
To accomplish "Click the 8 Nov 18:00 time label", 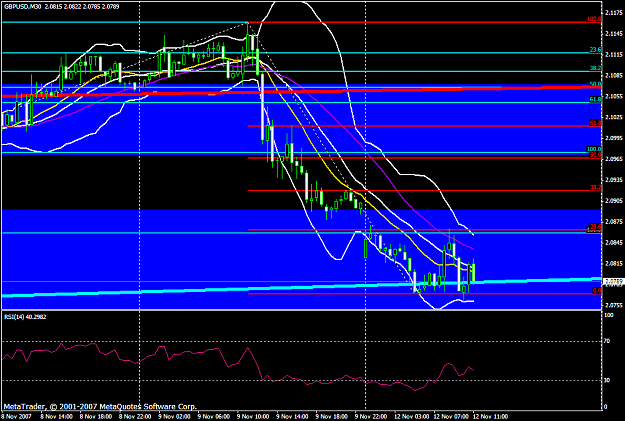I will 96,417.
